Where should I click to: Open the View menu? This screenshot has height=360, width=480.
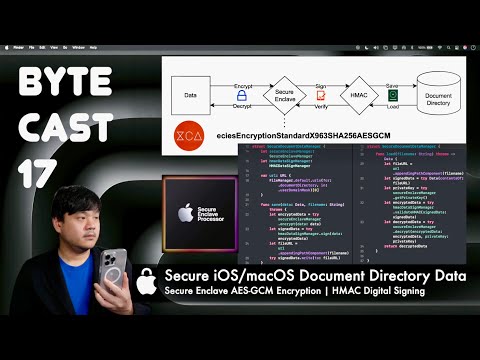click(x=54, y=48)
